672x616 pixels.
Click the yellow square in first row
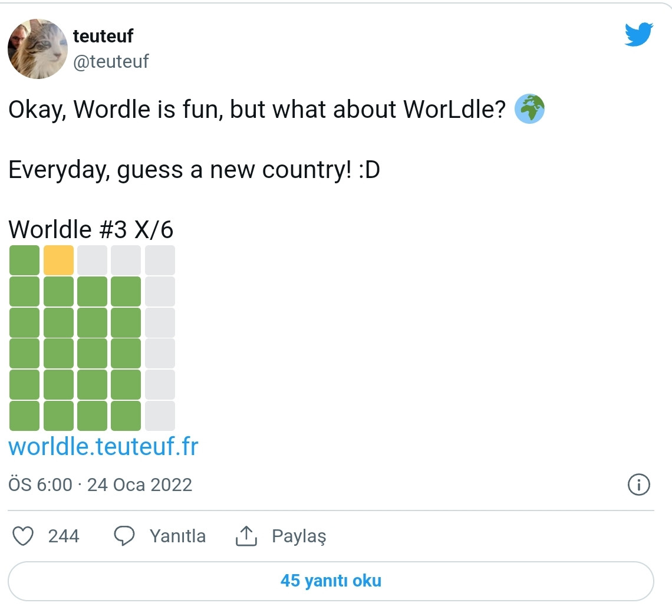coord(58,260)
